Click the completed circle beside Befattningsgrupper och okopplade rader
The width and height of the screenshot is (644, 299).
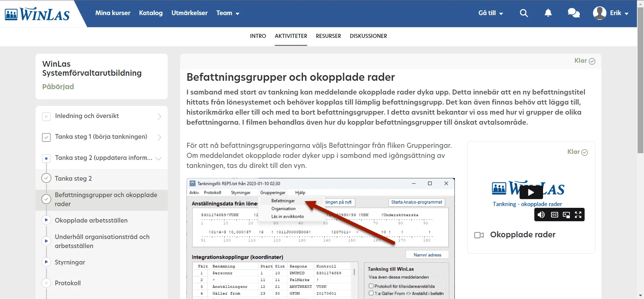(46, 199)
